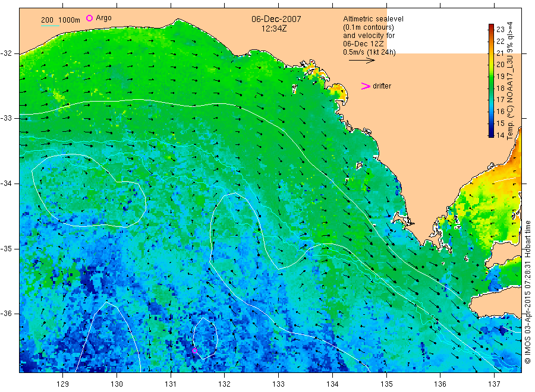Click the longitude axis label 137
This screenshot has width=535, height=392.
[x=494, y=384]
